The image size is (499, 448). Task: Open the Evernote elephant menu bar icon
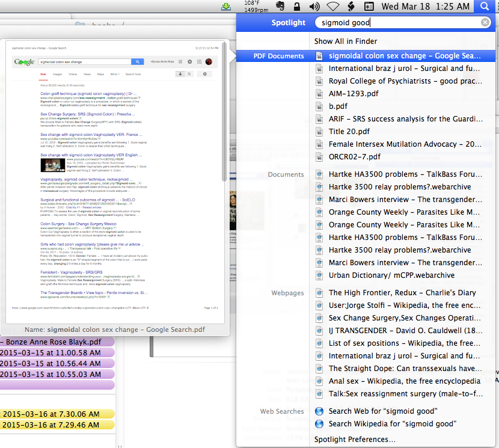click(280, 7)
